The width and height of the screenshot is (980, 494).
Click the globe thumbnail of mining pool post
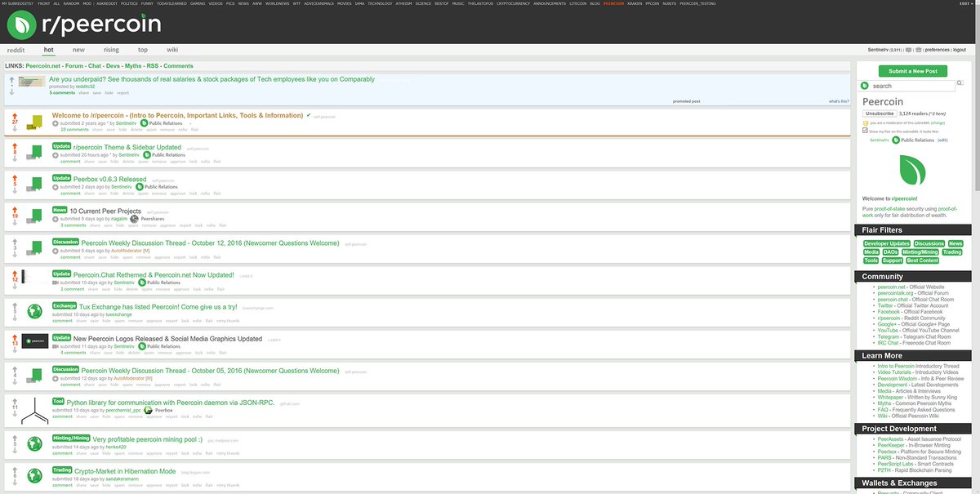tap(34, 443)
